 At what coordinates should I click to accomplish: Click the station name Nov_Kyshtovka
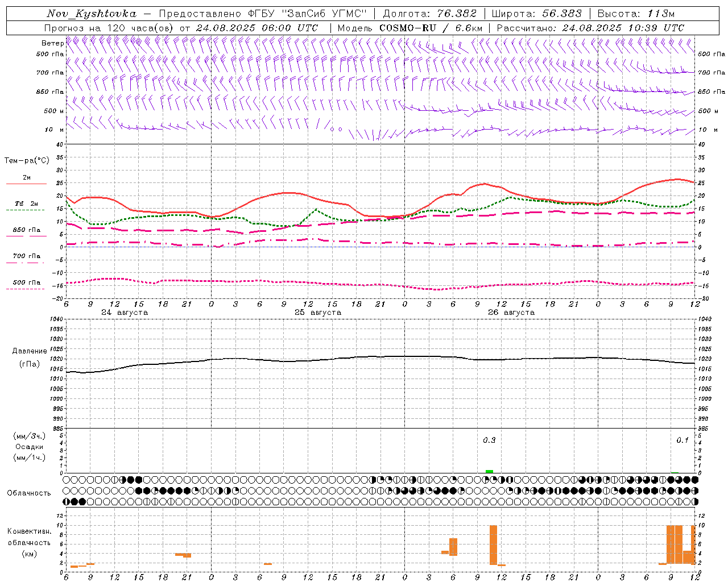[x=92, y=14]
